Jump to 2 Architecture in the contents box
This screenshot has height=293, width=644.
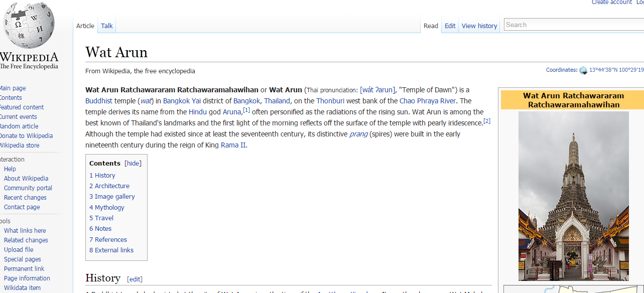(109, 186)
